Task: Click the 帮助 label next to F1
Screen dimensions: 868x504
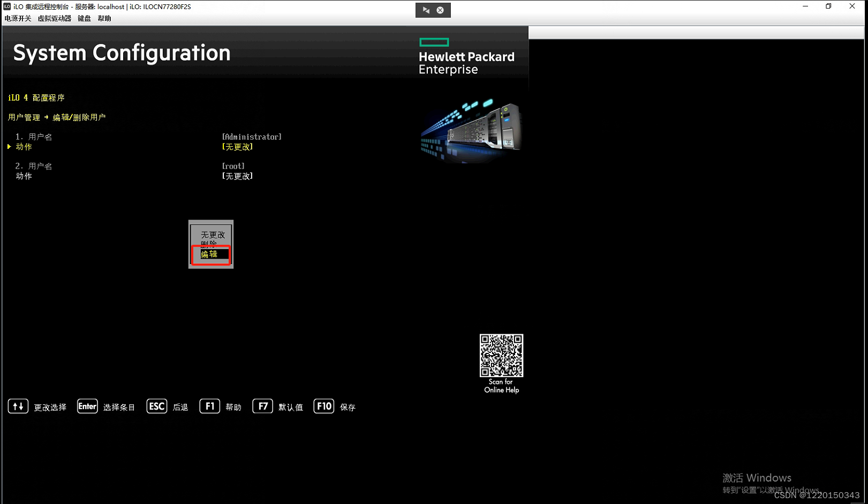Action: 233,408
